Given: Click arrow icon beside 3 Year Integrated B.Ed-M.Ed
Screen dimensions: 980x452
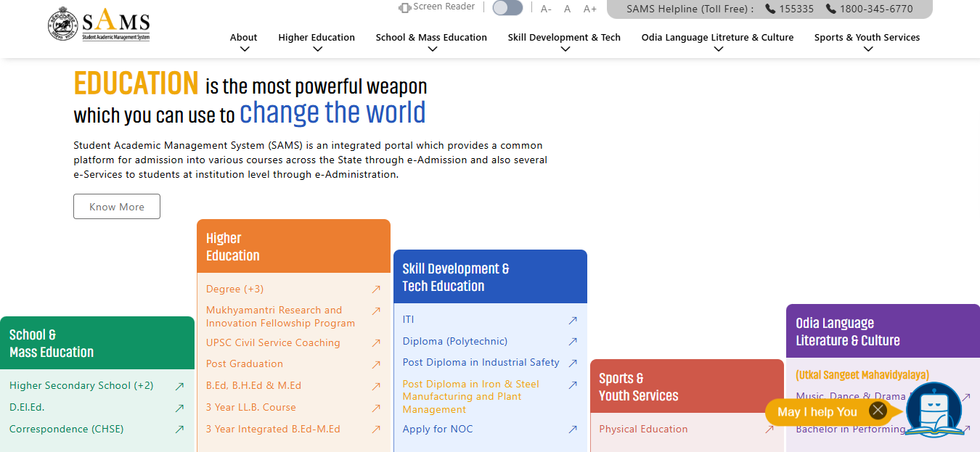Looking at the screenshot, I should 376,430.
